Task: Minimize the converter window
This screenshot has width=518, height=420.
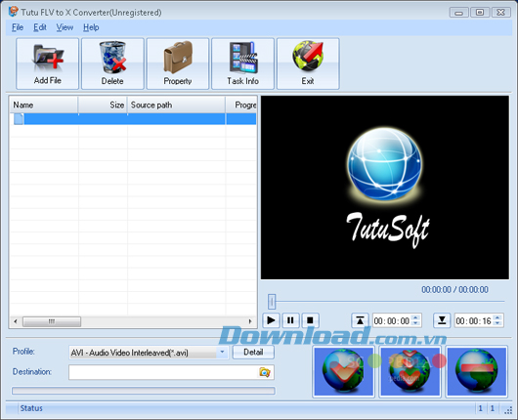Action: (x=458, y=13)
